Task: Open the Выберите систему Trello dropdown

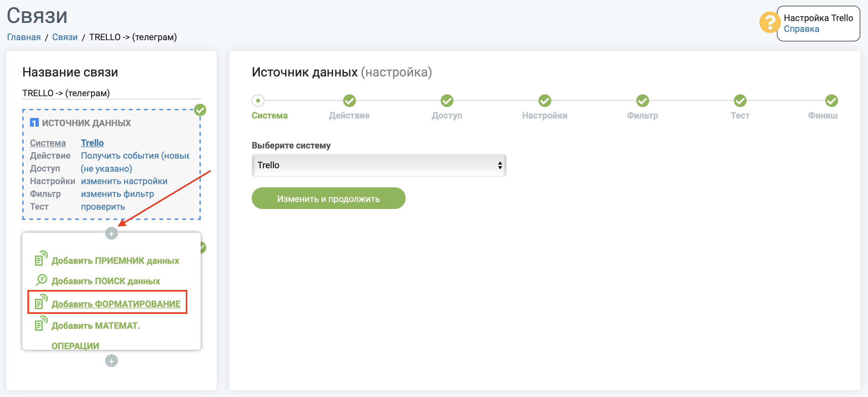Action: click(x=379, y=165)
